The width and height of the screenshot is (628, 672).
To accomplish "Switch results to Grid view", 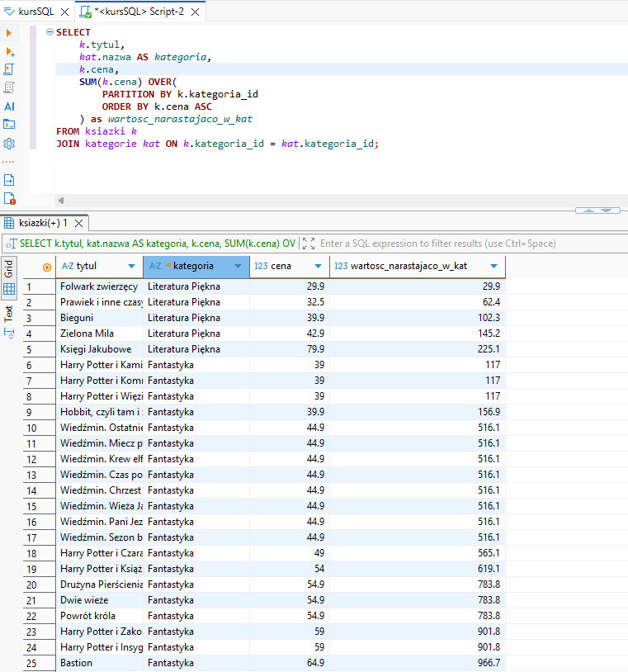I will coord(9,269).
